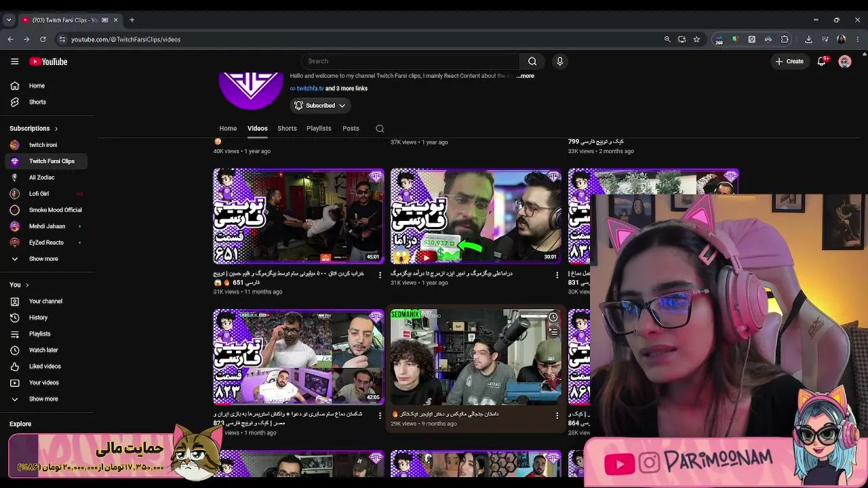This screenshot has width=868, height=488.
Task: Switch to the channel Shorts tab
Action: pyautogui.click(x=287, y=129)
